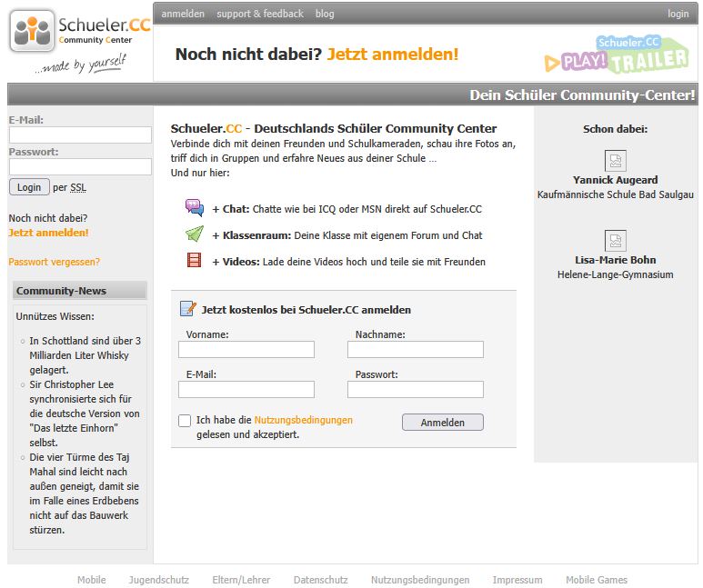Click the Dein Schüler Community-Center! banner
Image resolution: width=703 pixels, height=588 pixels.
[x=582, y=95]
